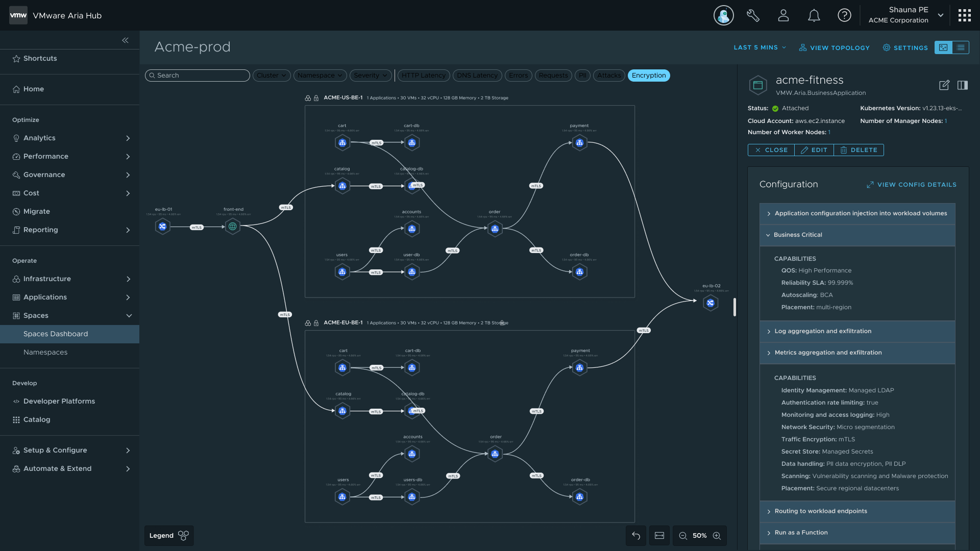Switch to the topology map view
The image size is (980, 551).
(x=943, y=47)
